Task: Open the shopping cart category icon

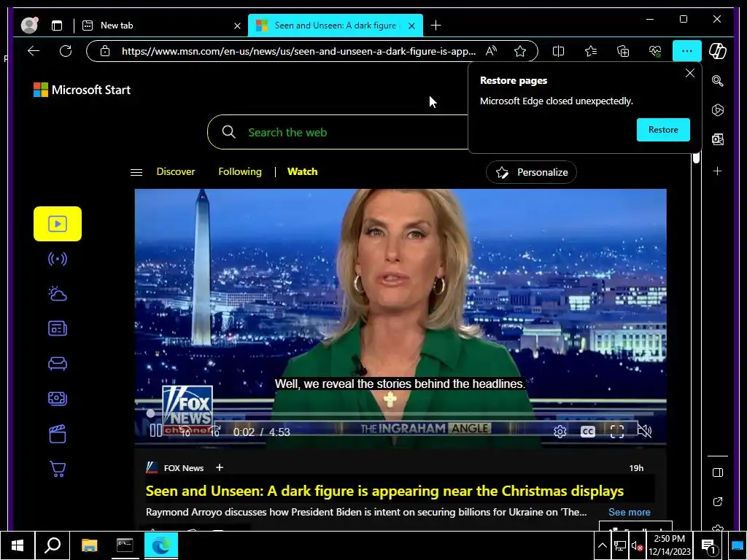Action: tap(58, 469)
